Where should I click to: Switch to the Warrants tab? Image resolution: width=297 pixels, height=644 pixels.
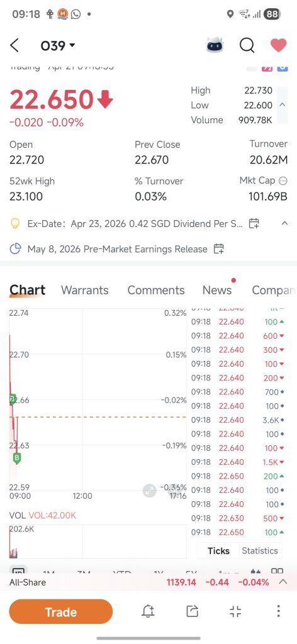coord(84,290)
